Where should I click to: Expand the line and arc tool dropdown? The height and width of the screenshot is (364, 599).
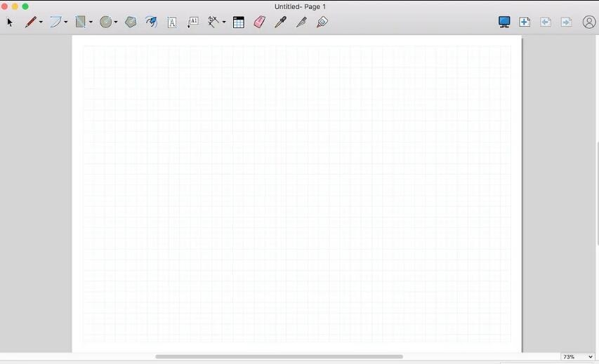(66, 22)
